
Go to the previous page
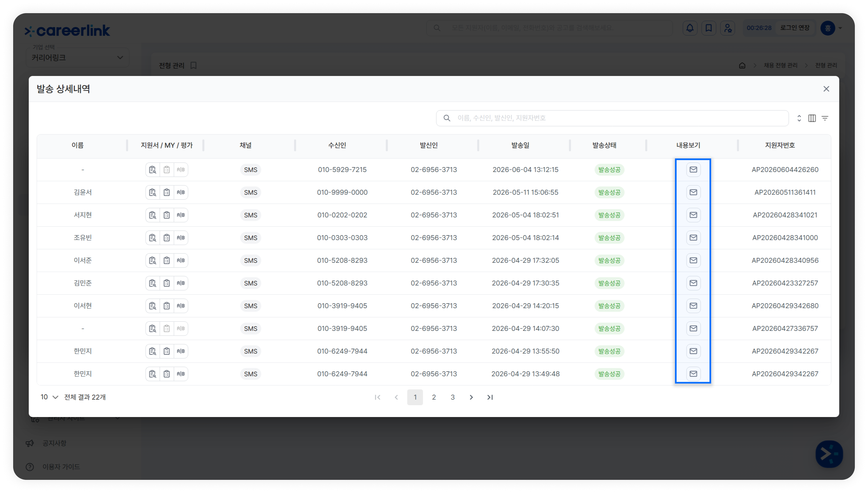pyautogui.click(x=396, y=397)
